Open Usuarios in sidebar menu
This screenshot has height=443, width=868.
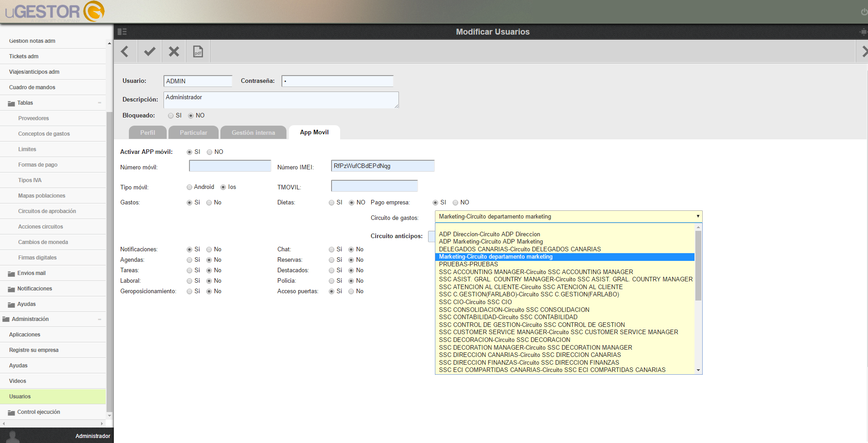53,397
